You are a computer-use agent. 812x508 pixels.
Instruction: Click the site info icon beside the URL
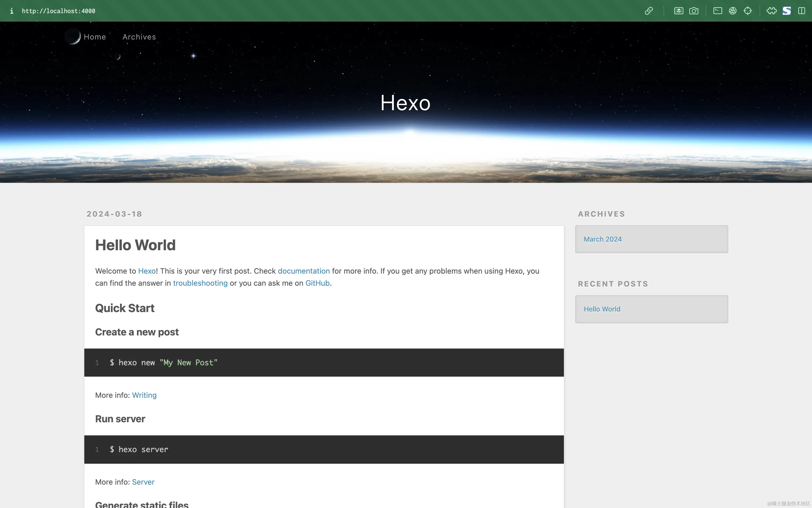pos(12,11)
